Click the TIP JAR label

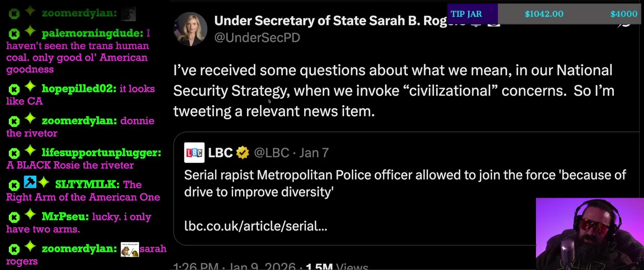(466, 14)
